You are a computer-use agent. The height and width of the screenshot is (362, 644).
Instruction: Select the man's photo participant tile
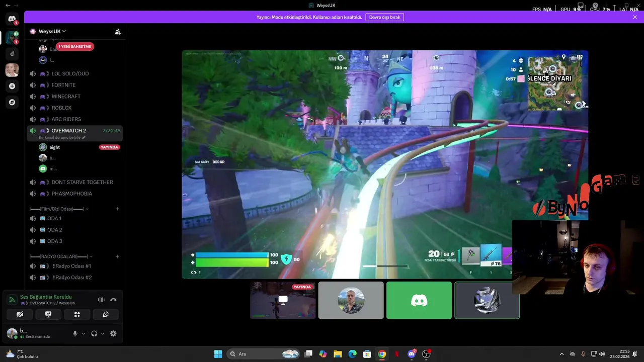(x=351, y=300)
